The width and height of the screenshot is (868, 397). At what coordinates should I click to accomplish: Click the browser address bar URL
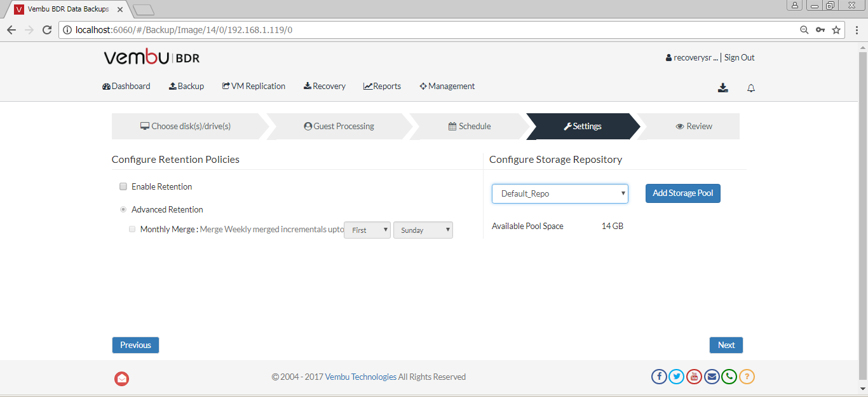tap(184, 30)
